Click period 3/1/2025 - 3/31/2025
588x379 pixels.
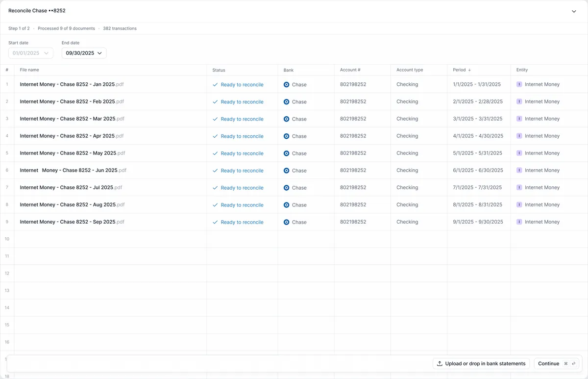tap(478, 119)
